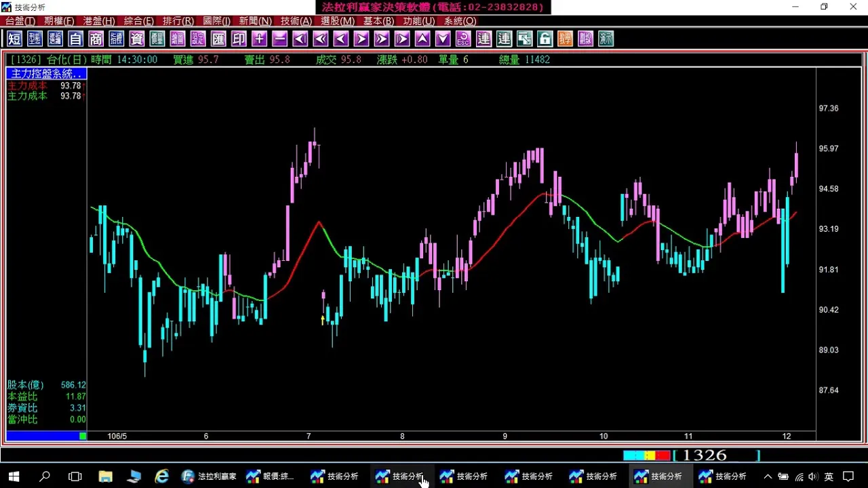The width and height of the screenshot is (868, 488).
Task: Click the 英 input language indicator
Action: coord(828,476)
